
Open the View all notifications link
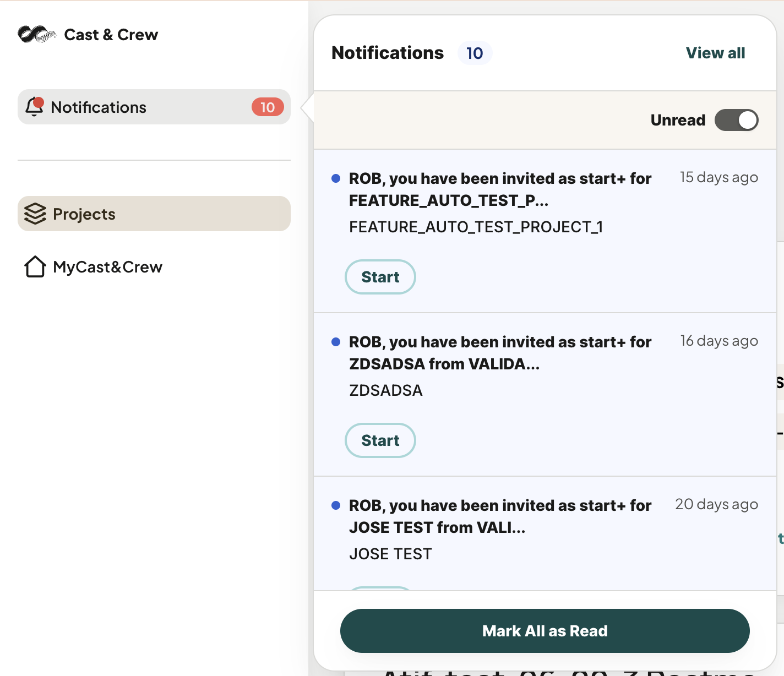(x=715, y=53)
